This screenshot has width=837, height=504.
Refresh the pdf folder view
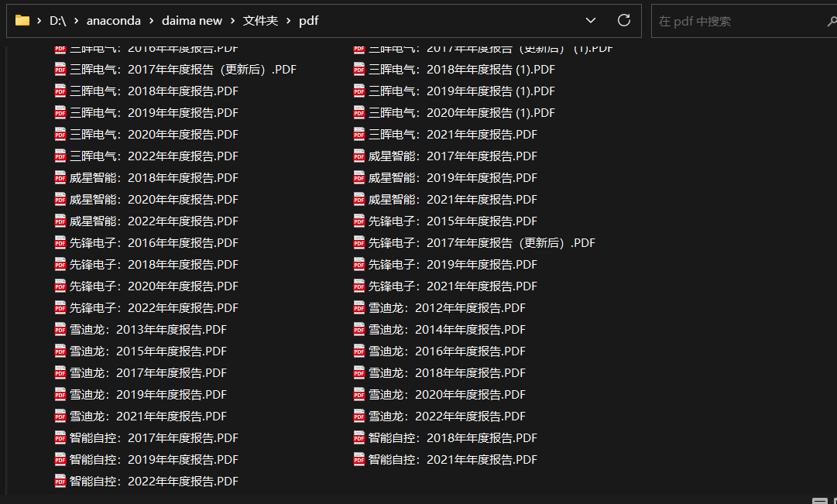pyautogui.click(x=623, y=20)
